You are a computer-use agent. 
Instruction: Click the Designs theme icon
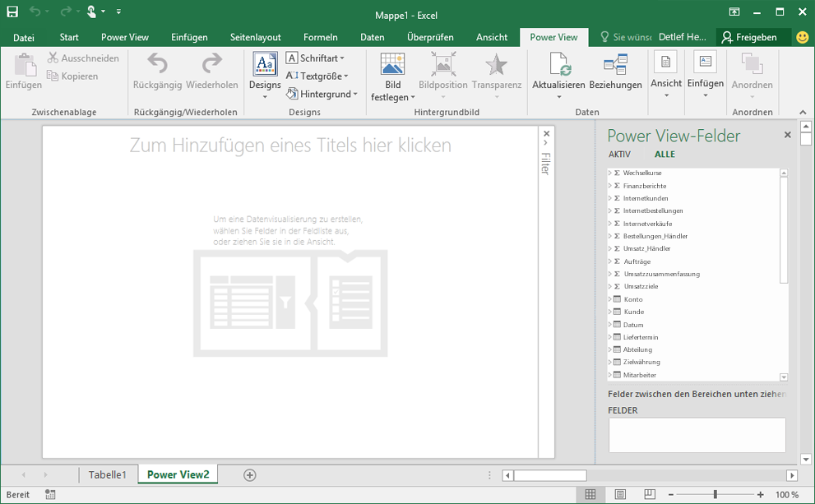click(265, 66)
